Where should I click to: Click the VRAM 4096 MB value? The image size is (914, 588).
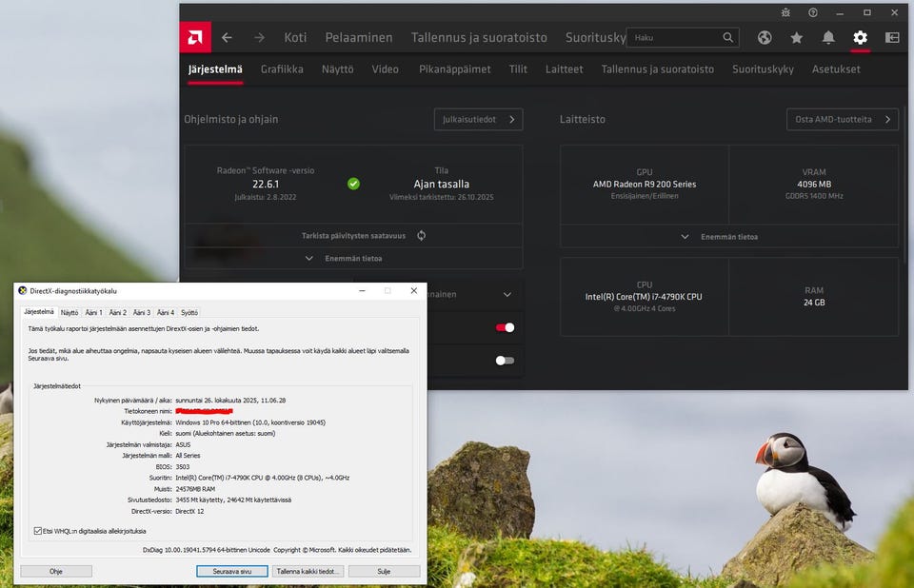point(814,185)
